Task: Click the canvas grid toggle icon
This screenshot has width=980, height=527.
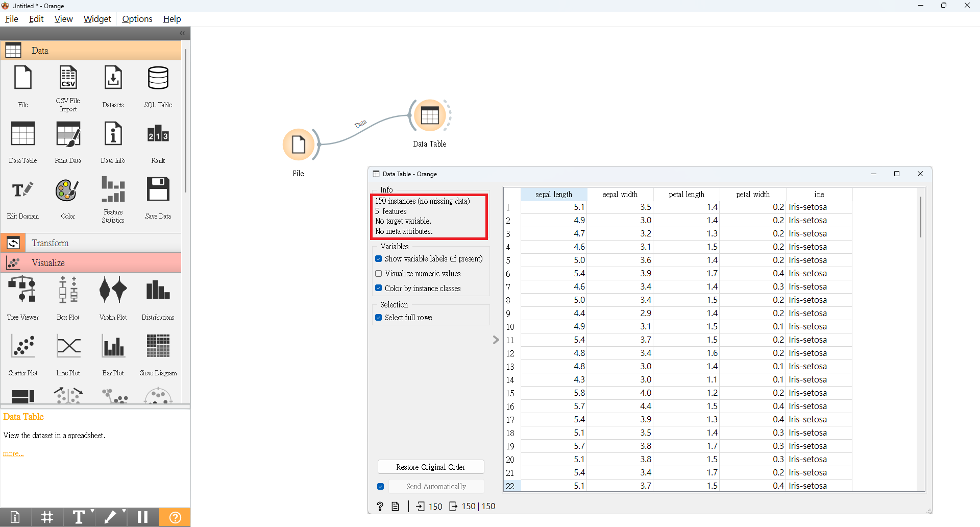Action: [x=47, y=517]
